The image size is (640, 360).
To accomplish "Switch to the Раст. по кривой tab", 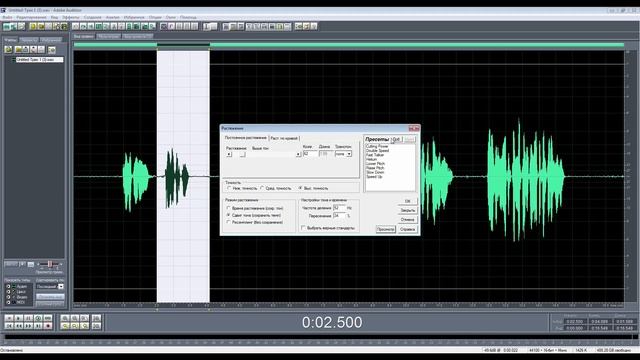I will [x=284, y=138].
